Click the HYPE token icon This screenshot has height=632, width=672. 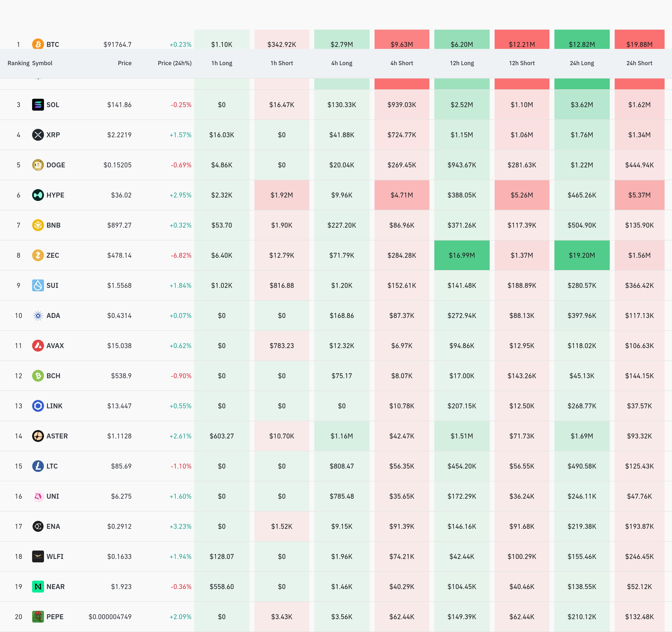point(38,195)
